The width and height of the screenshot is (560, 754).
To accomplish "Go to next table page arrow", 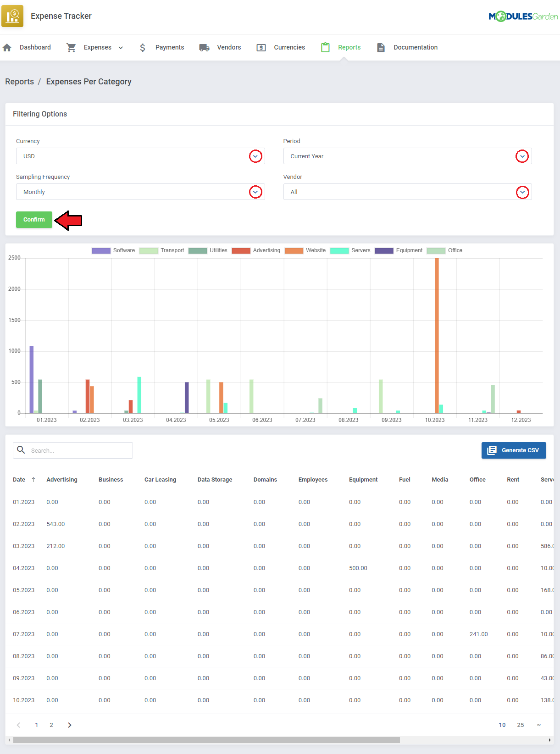I will pyautogui.click(x=70, y=725).
